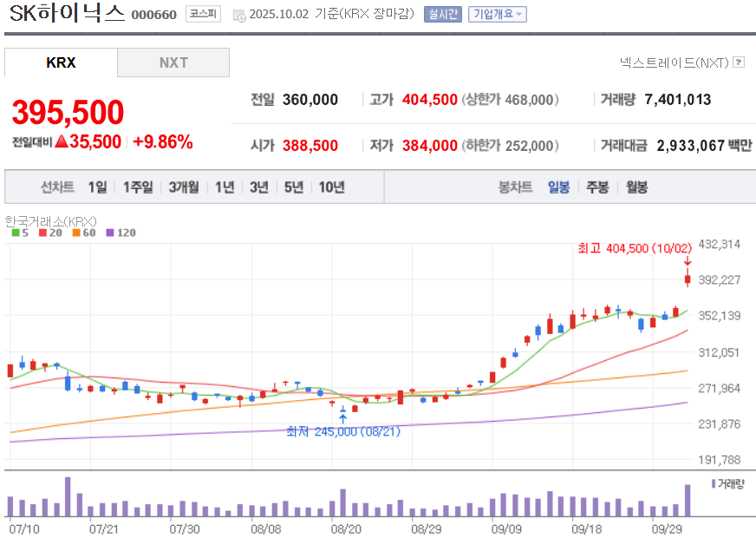Click the 넥스트레이드(NXT) link
756x538 pixels.
tap(674, 62)
